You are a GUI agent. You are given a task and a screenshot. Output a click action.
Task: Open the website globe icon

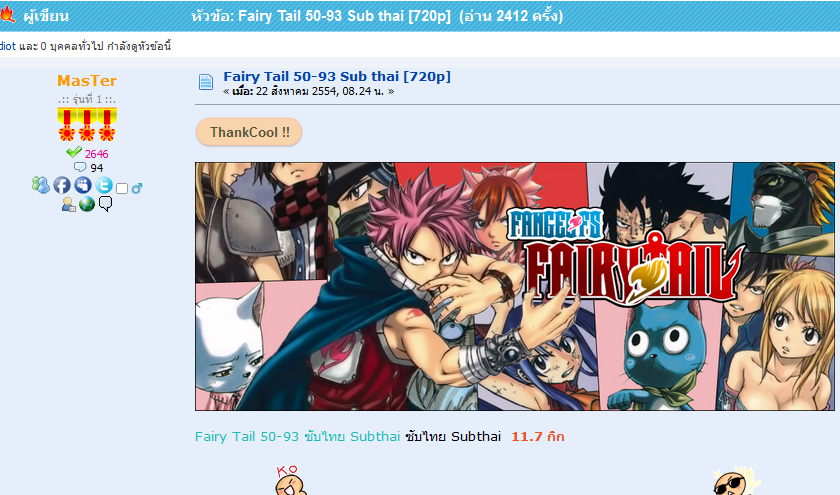[x=87, y=204]
